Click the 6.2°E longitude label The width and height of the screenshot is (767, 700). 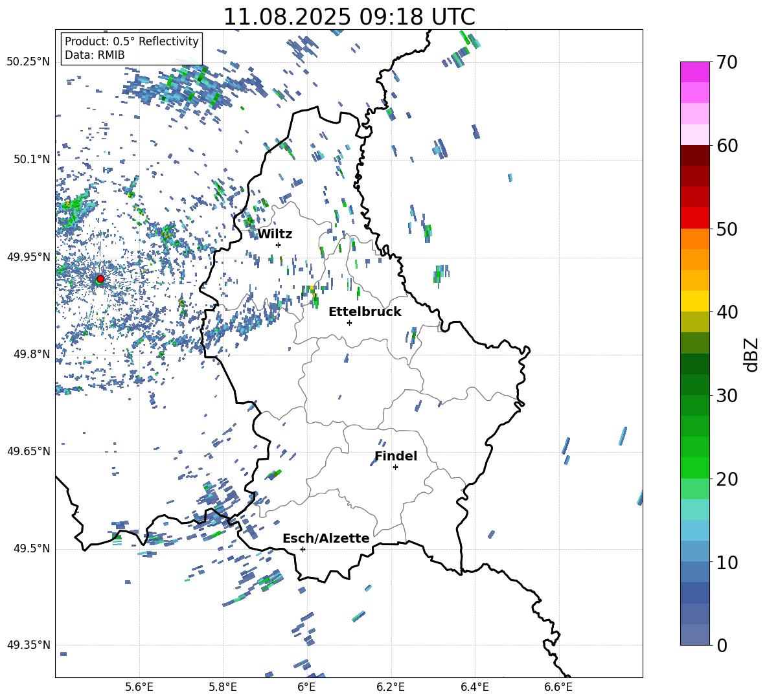(391, 687)
